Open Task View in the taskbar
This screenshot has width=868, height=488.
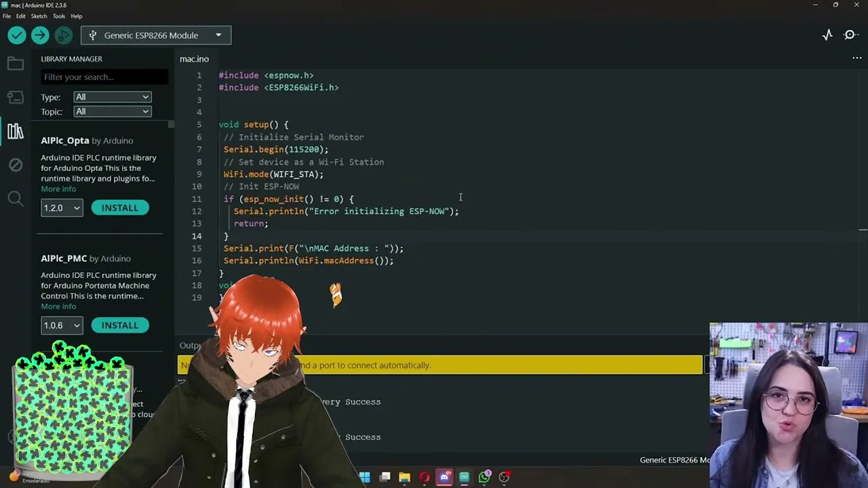[x=385, y=477]
